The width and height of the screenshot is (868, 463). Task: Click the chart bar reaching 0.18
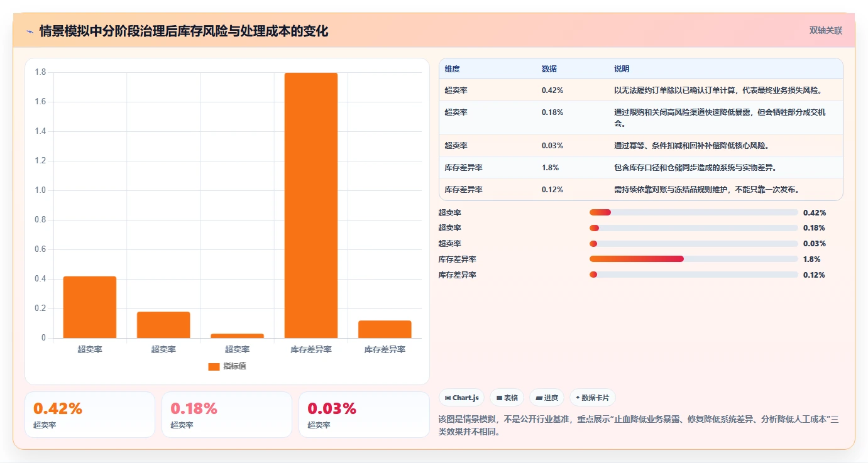click(x=163, y=325)
